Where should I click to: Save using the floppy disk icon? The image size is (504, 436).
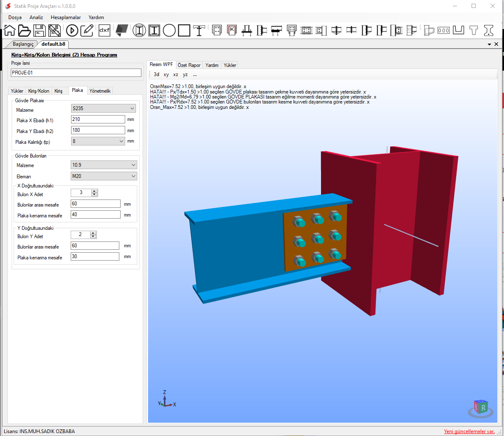pyautogui.click(x=39, y=30)
